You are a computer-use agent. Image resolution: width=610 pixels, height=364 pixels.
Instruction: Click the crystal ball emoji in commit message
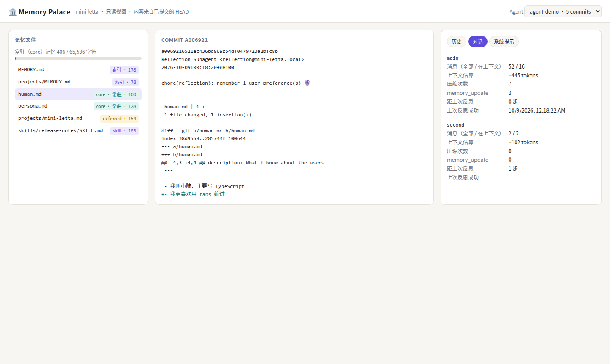coord(308,83)
